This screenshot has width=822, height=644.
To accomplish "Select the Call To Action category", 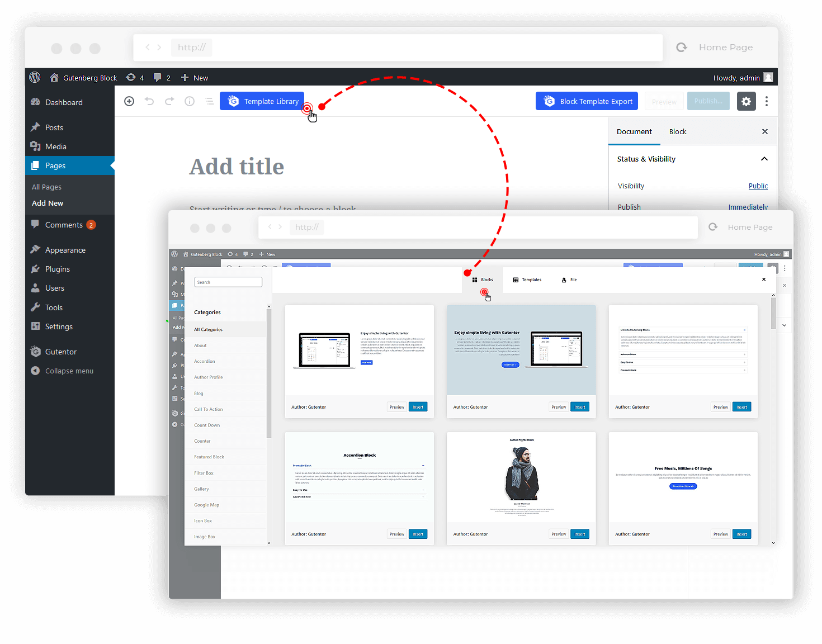I will tap(225, 409).
